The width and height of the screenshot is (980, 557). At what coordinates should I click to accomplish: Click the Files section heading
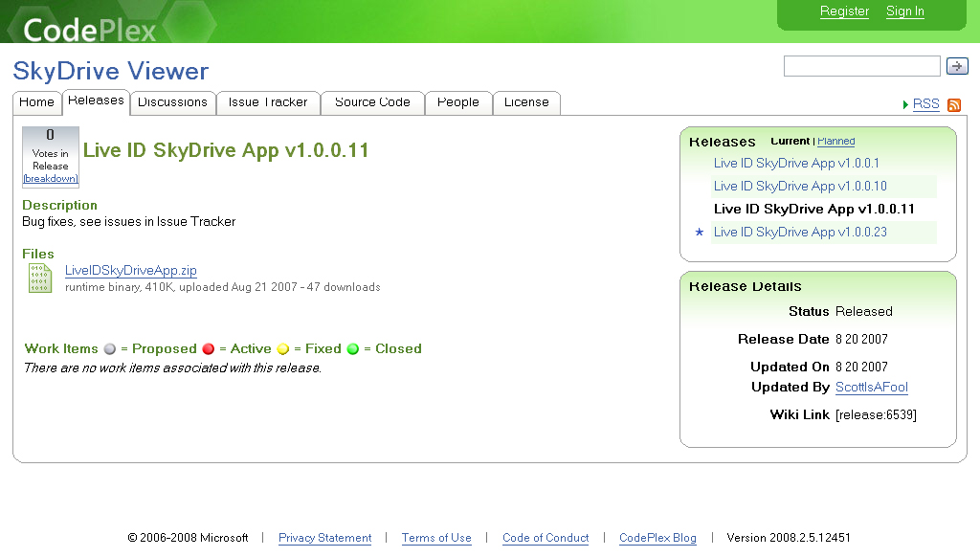point(38,254)
